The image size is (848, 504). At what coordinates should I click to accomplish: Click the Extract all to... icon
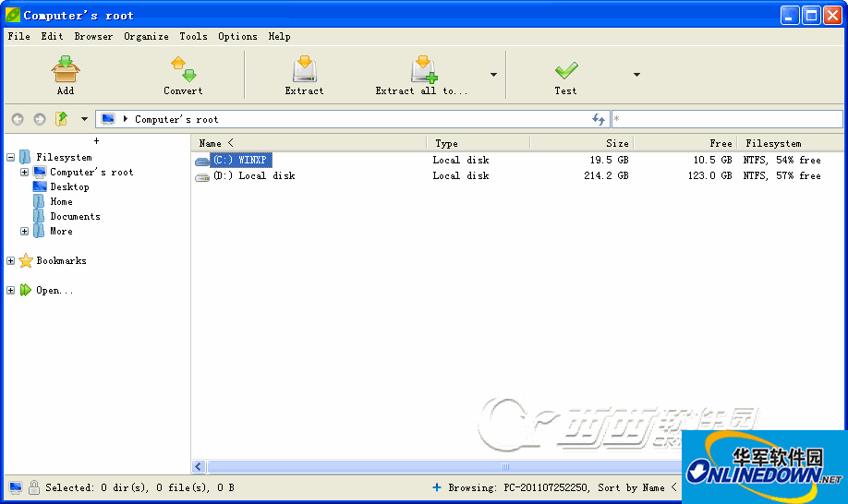point(422,70)
